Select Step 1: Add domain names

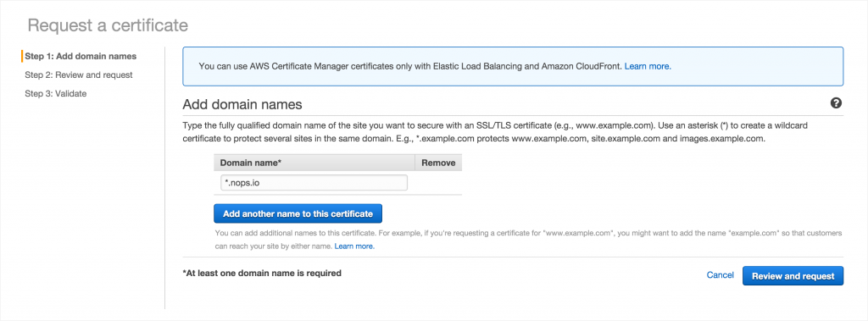81,57
